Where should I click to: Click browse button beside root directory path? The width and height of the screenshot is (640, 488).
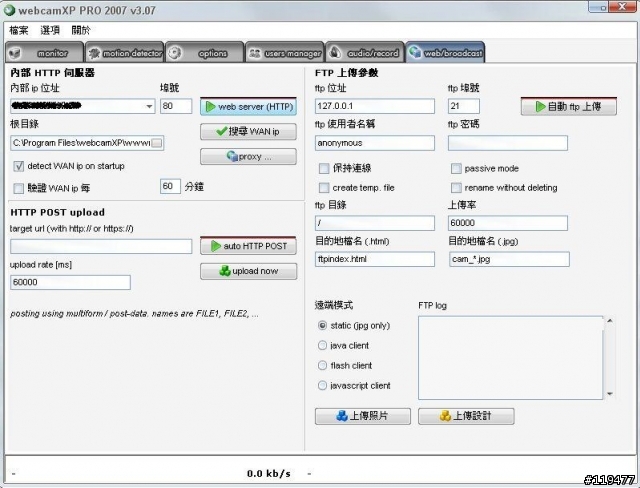157,143
